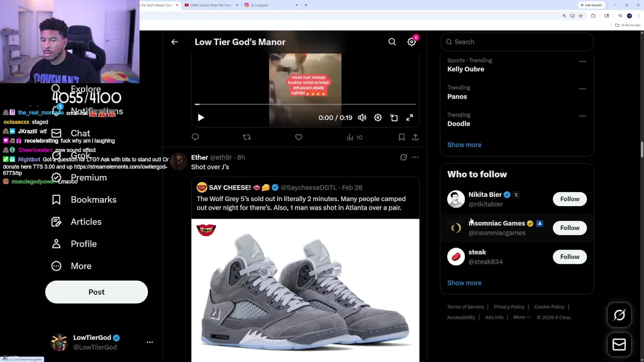Open Bookmarks in the sidebar
This screenshot has height=362, width=644.
(x=84, y=200)
